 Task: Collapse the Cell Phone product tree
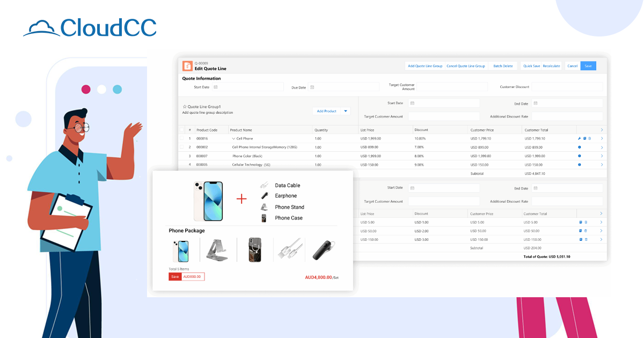233,138
